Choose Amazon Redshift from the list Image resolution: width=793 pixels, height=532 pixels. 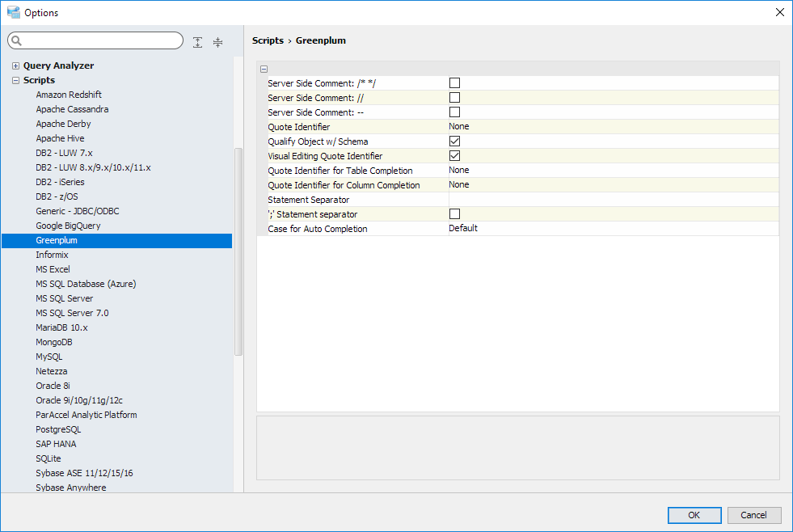coord(69,95)
